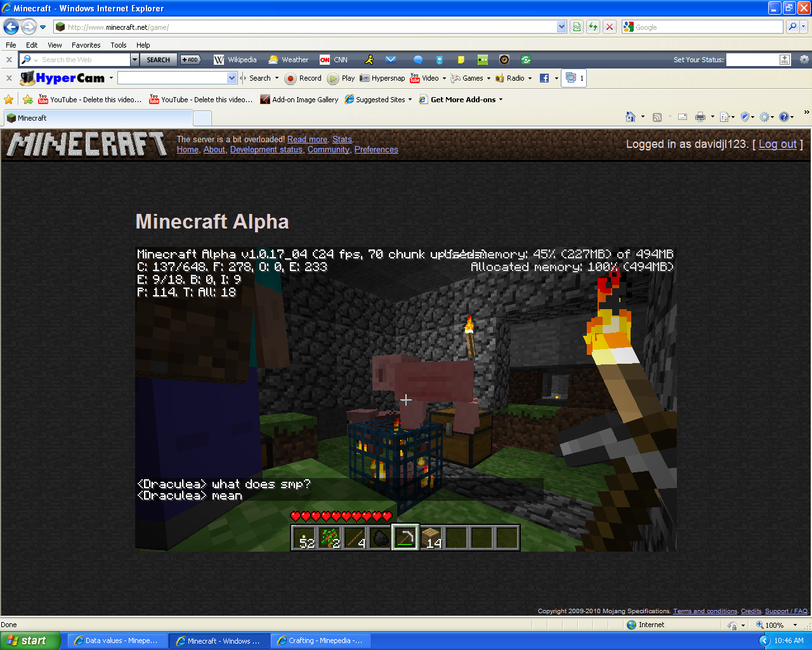
Task: Click the Home icon in command bar
Action: click(631, 117)
